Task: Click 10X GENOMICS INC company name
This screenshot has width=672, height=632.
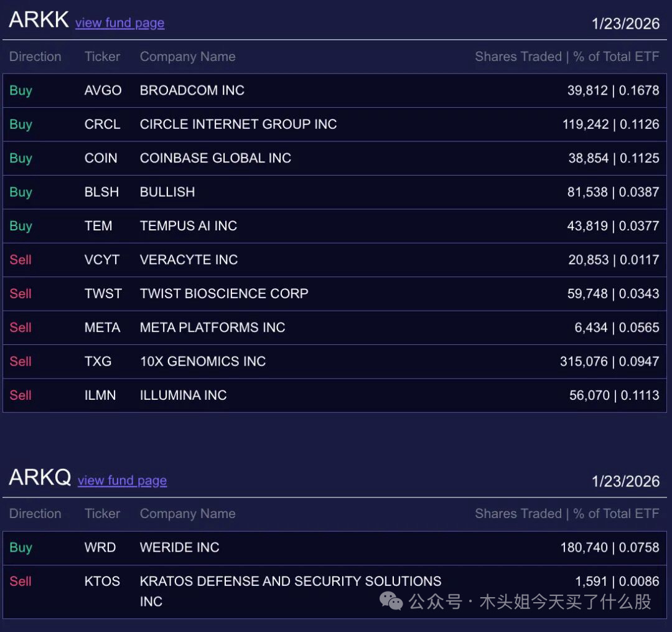Action: (x=203, y=361)
